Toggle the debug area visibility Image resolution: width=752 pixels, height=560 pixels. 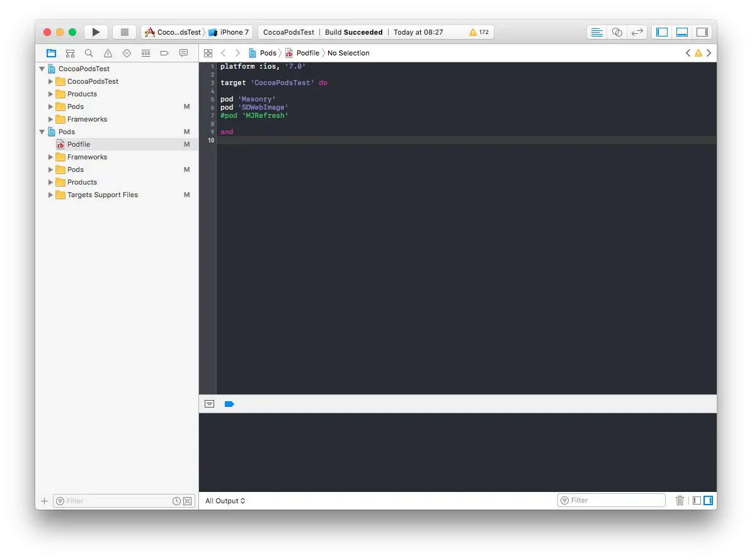(x=681, y=31)
